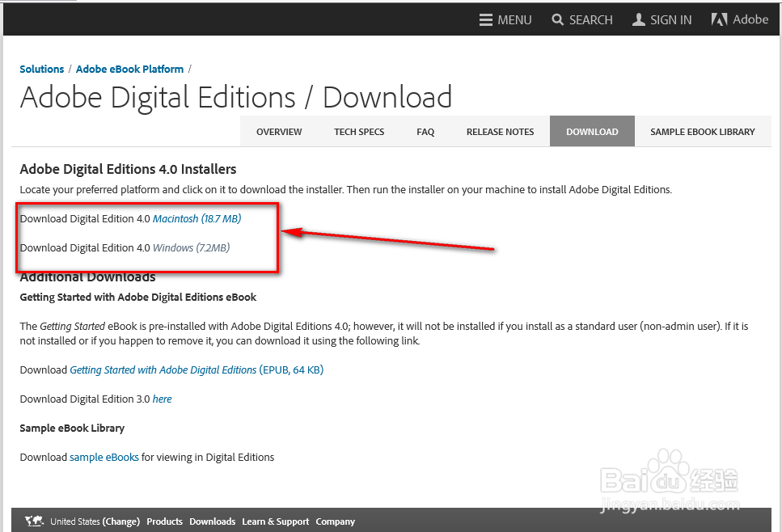Download the Windows (7.2MB) installer
Viewport: 782px width, 532px height.
191,247
